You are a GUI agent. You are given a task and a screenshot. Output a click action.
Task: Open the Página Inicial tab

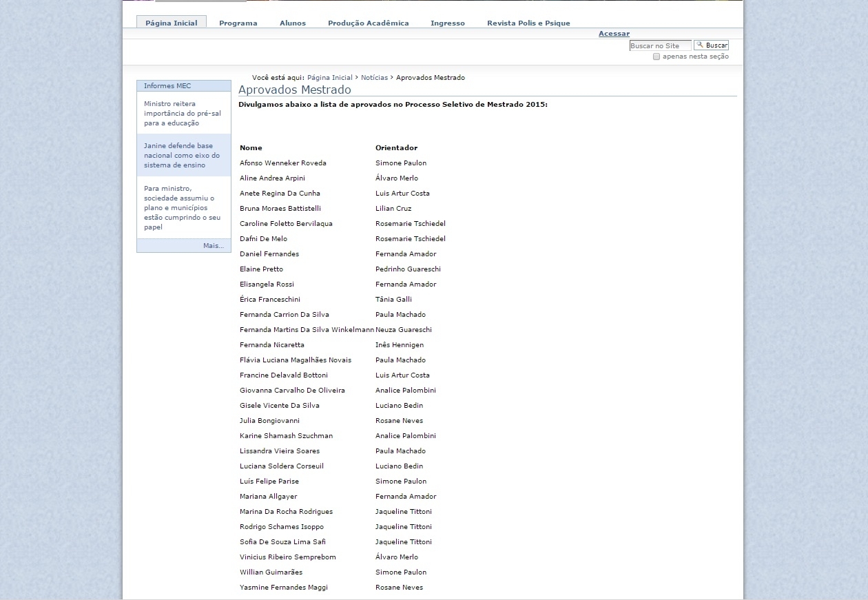171,23
